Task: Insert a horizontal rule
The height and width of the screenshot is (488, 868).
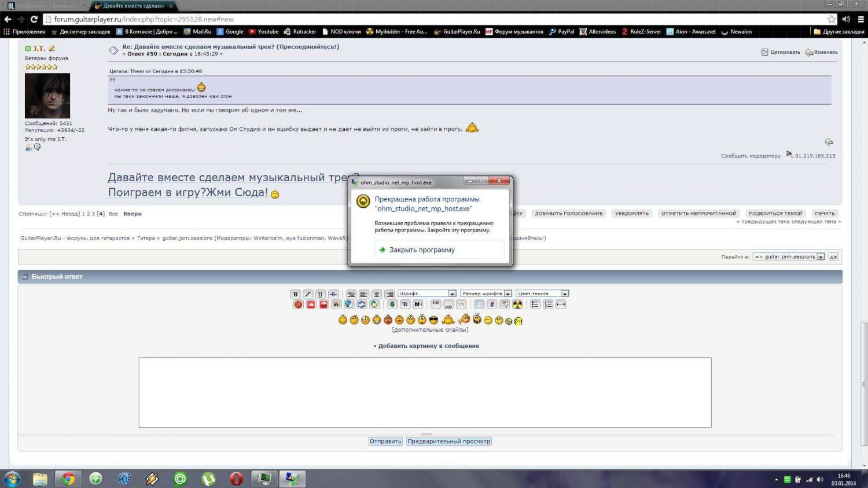Action: (x=561, y=304)
